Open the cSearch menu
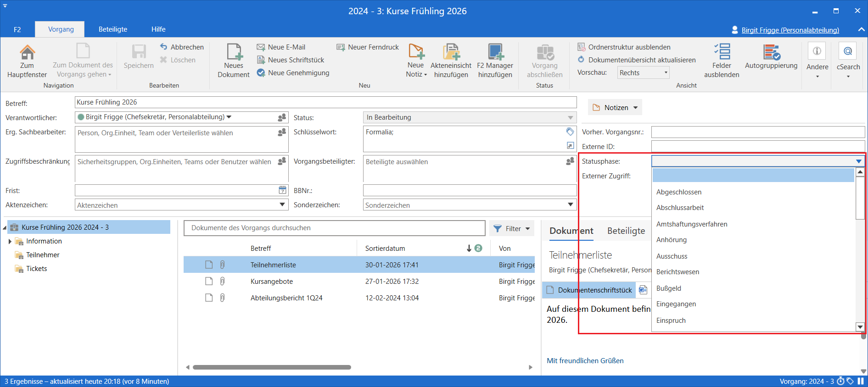Screen dimensions: 868x387 [x=848, y=61]
